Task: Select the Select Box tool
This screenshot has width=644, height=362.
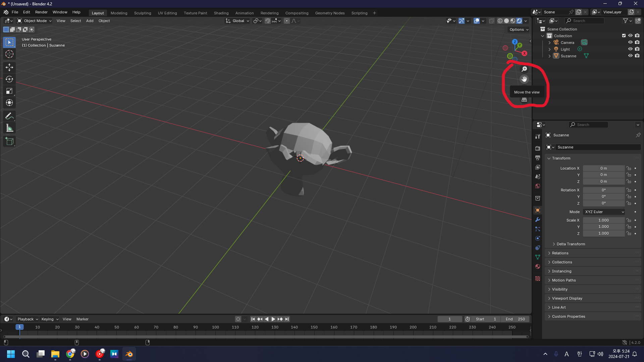Action: tap(9, 42)
